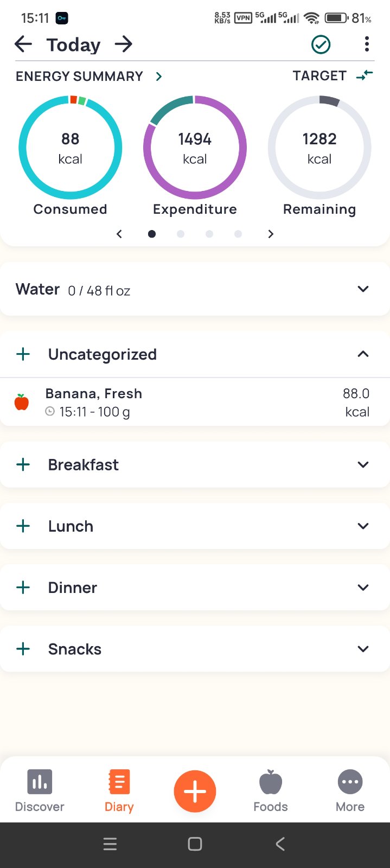The height and width of the screenshot is (868, 390).
Task: Open the Foods tab
Action: [271, 790]
